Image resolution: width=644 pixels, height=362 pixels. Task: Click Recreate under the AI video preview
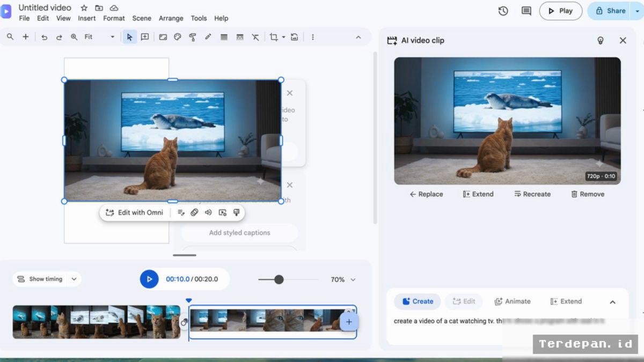tap(532, 194)
